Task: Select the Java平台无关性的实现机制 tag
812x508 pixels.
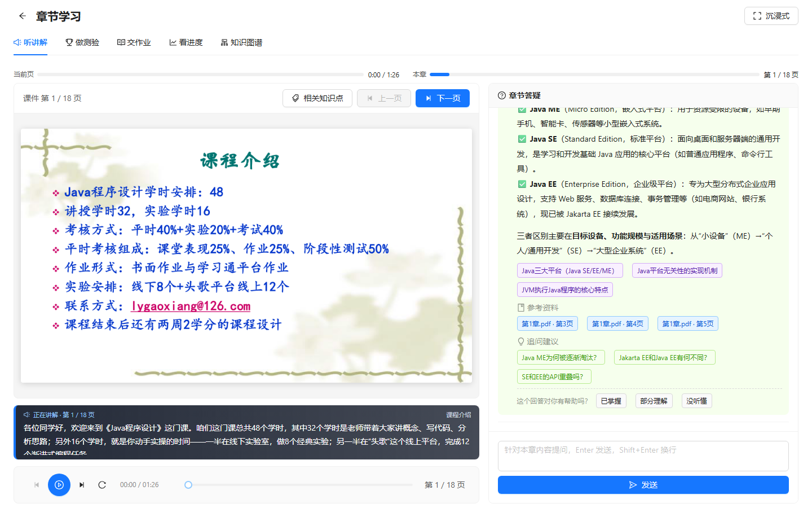Action: 677,270
